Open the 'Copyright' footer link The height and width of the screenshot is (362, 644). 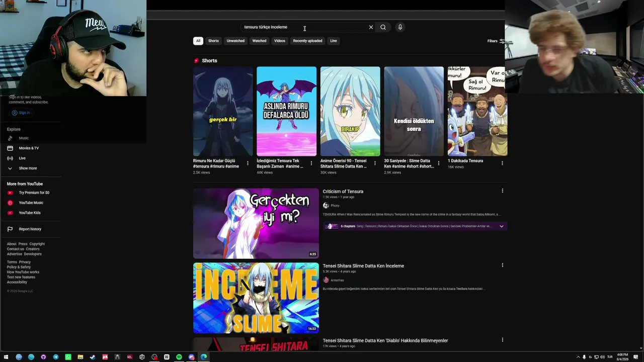tap(37, 244)
